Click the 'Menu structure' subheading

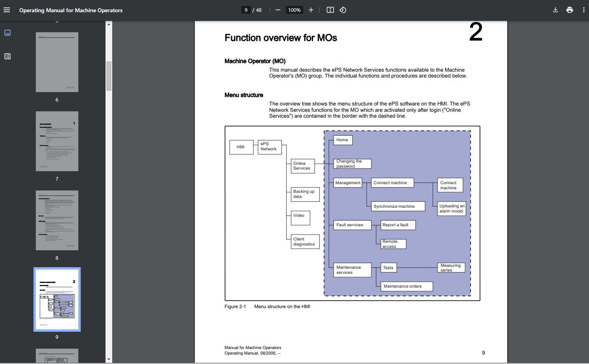click(x=244, y=95)
